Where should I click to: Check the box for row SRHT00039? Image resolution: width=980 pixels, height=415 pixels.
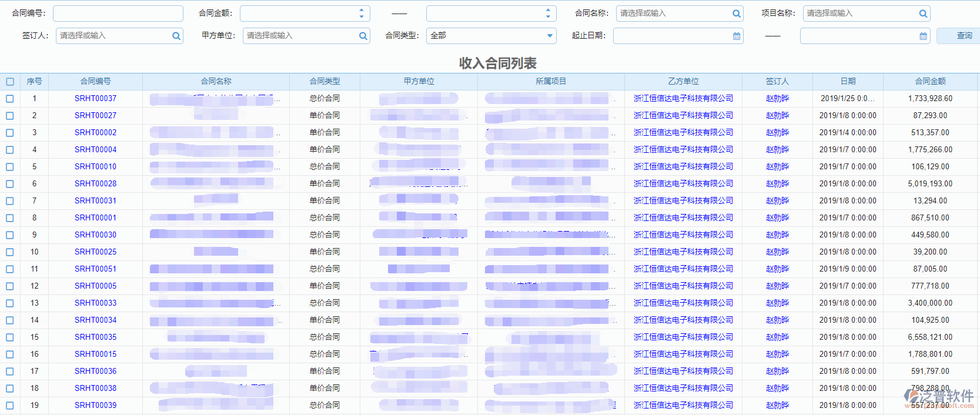coord(10,406)
